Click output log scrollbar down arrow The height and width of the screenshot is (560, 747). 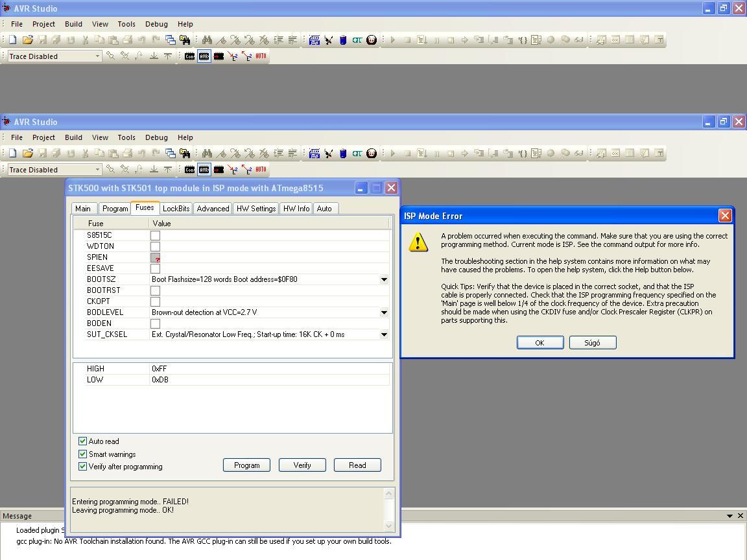(x=389, y=526)
